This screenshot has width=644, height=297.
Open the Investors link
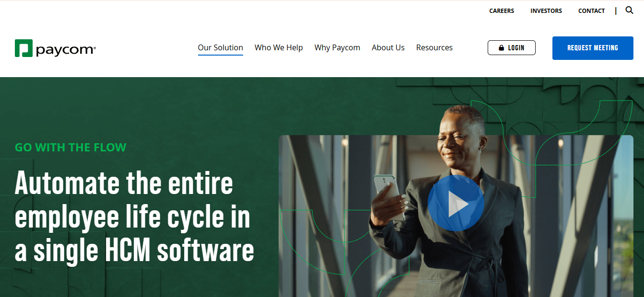(546, 11)
